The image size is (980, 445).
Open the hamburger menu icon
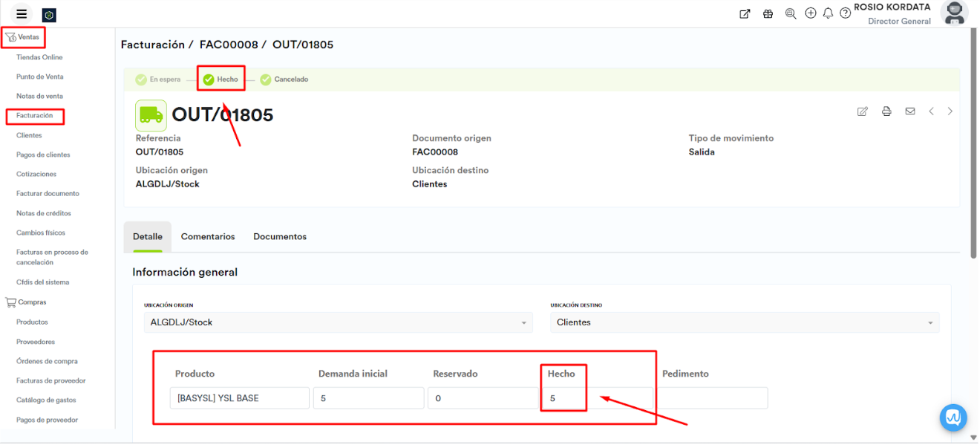tap(22, 14)
